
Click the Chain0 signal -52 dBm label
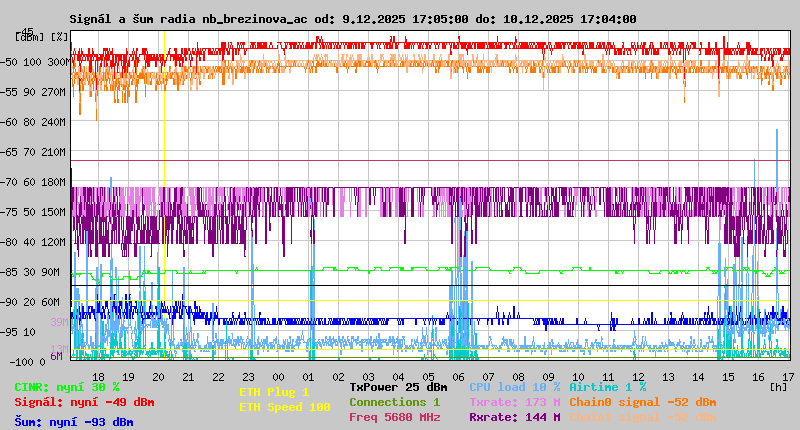pos(643,402)
